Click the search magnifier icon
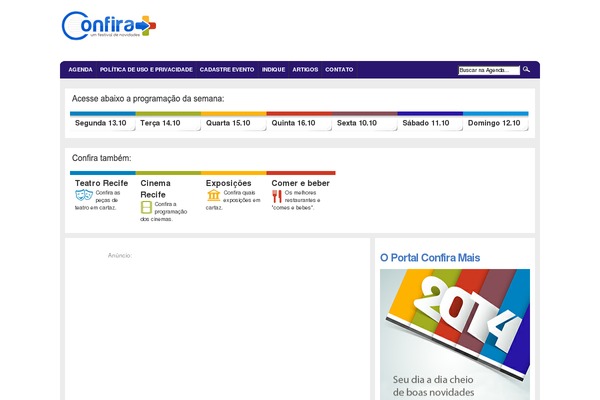 tap(527, 70)
